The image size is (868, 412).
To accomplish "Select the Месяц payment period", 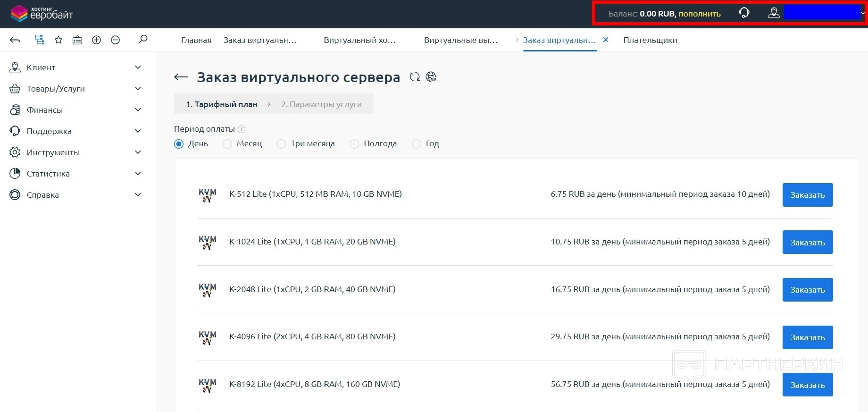I will [227, 144].
